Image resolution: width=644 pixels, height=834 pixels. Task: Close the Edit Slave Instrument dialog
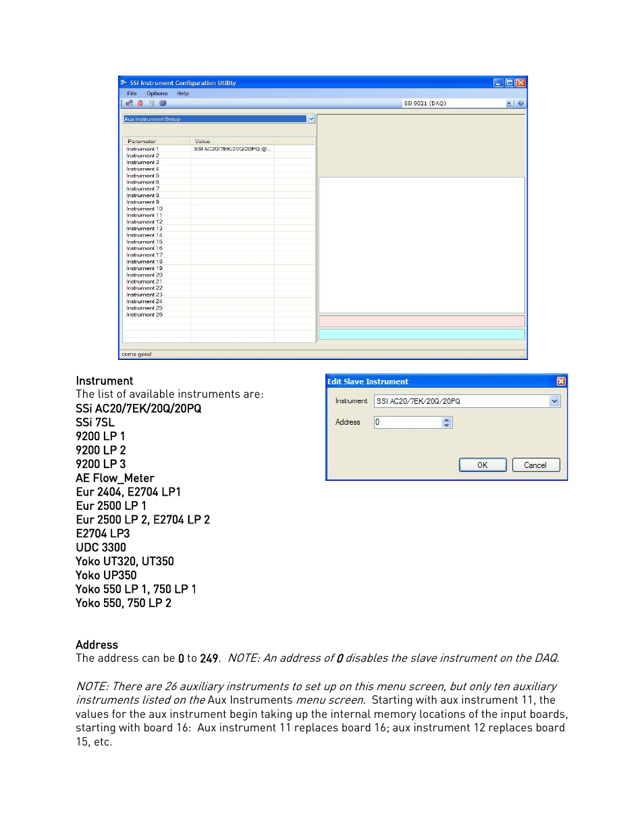(561, 382)
